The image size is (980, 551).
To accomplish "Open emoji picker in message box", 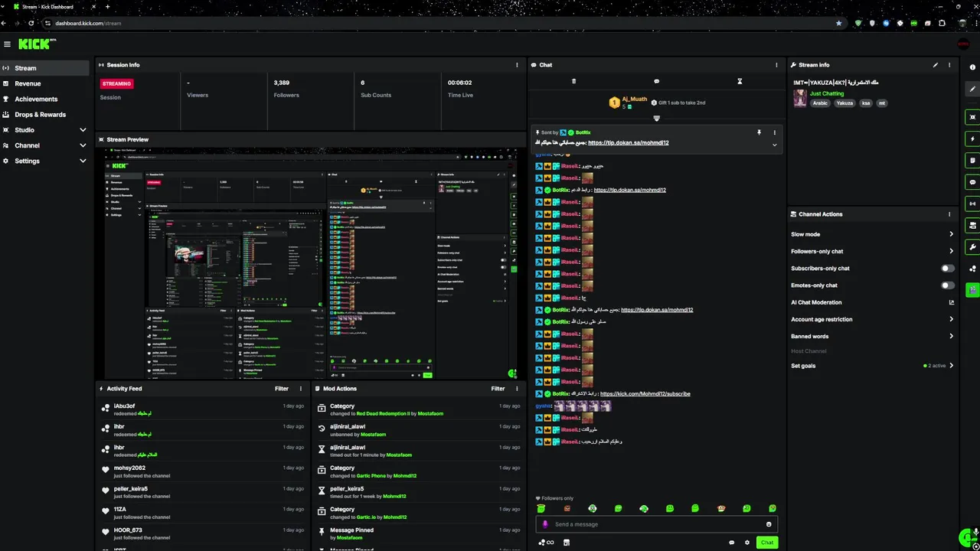I will point(769,524).
